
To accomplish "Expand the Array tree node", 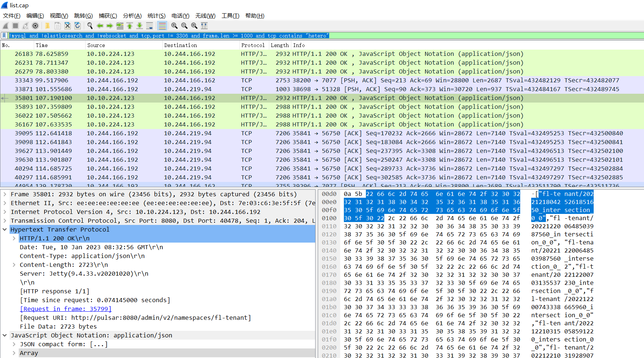I will coord(14,353).
